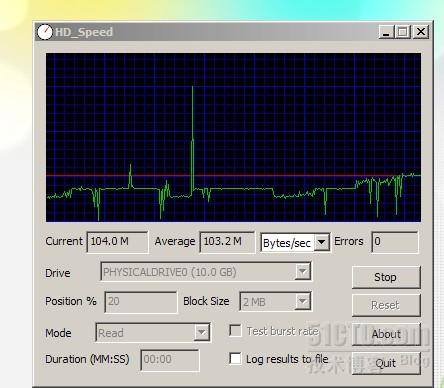The image size is (444, 388).
Task: Click the Errors count field
Action: tap(395, 242)
